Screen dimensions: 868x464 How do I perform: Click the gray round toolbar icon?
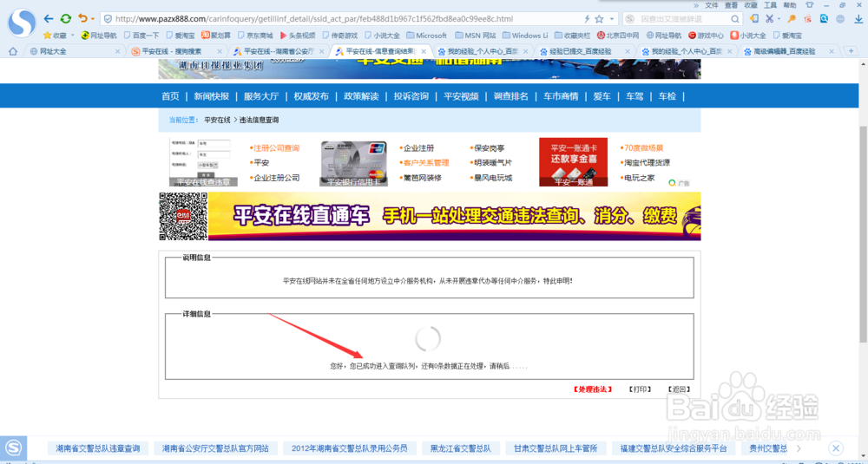pyautogui.click(x=840, y=18)
